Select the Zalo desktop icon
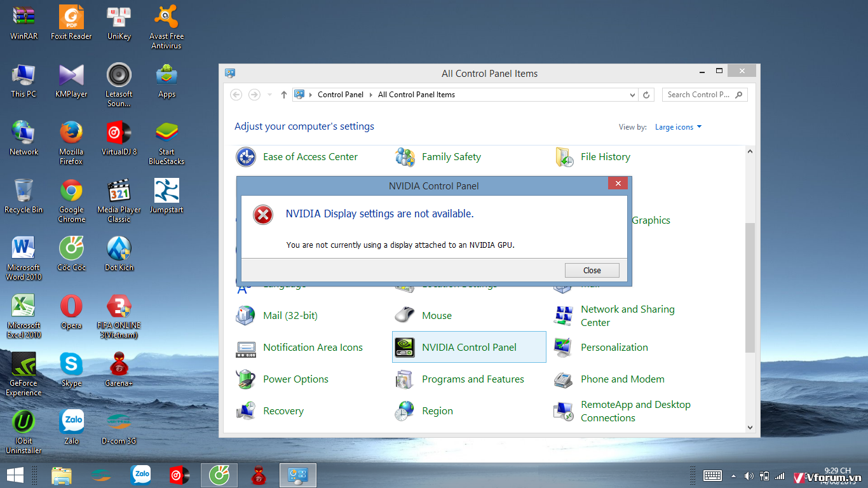This screenshot has width=868, height=488. coord(71,428)
